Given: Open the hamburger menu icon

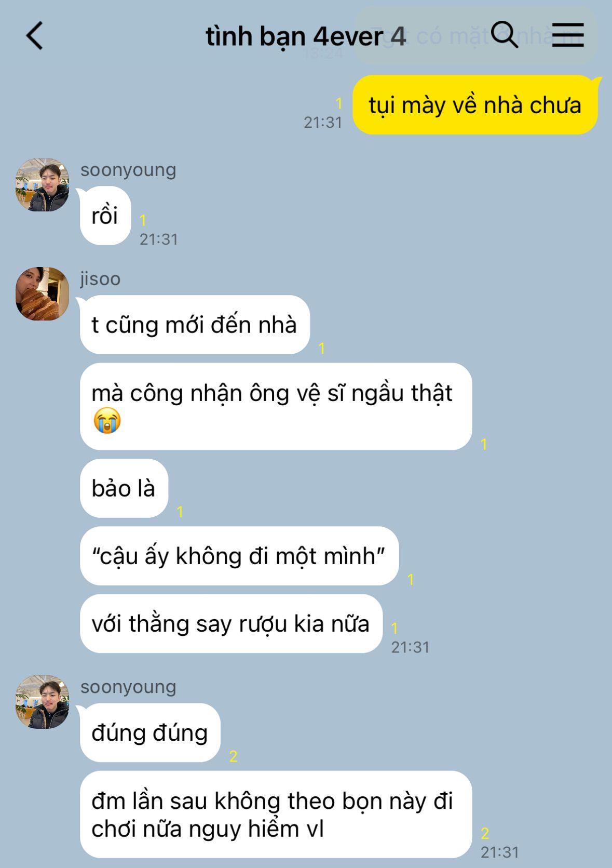Looking at the screenshot, I should tap(567, 35).
